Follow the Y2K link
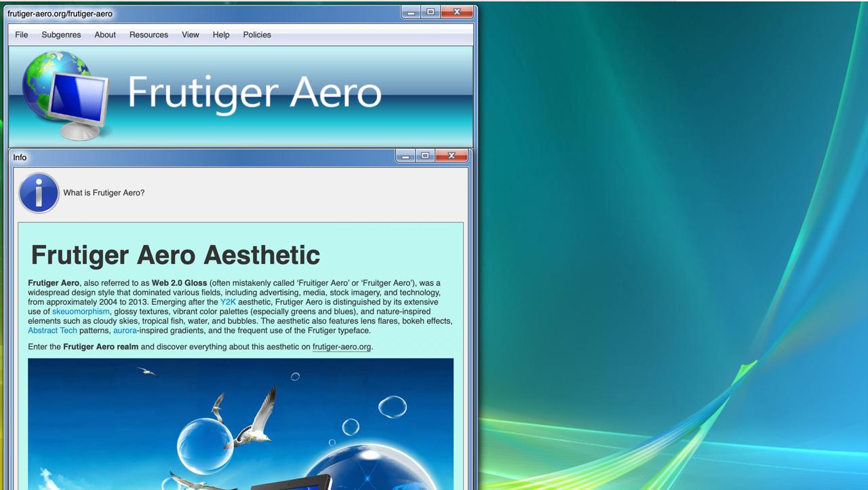Image resolution: width=868 pixels, height=490 pixels. [x=228, y=302]
